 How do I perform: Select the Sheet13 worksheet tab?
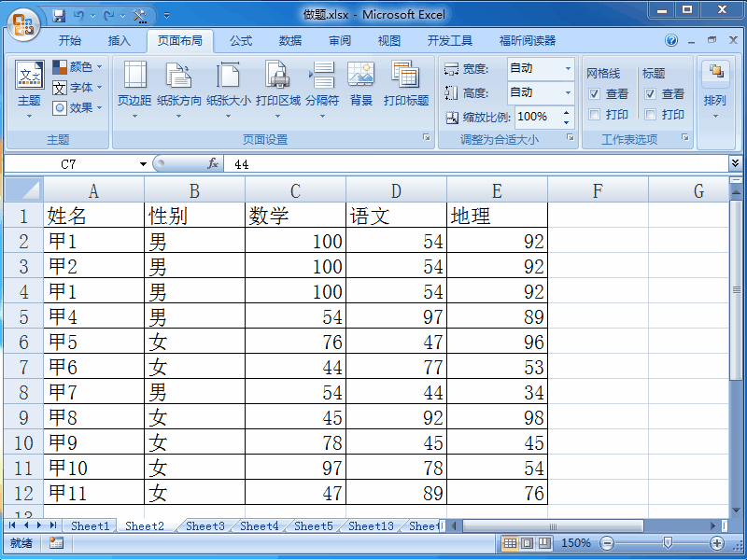click(x=369, y=525)
